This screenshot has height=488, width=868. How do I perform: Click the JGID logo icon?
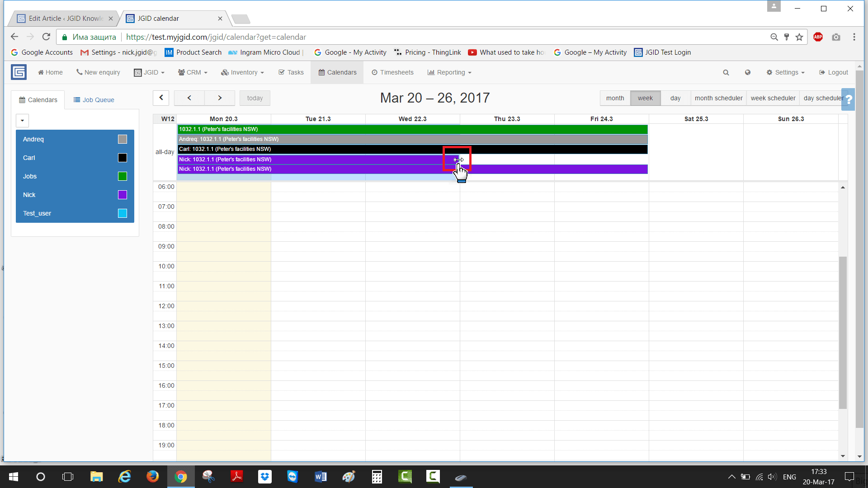coord(19,72)
